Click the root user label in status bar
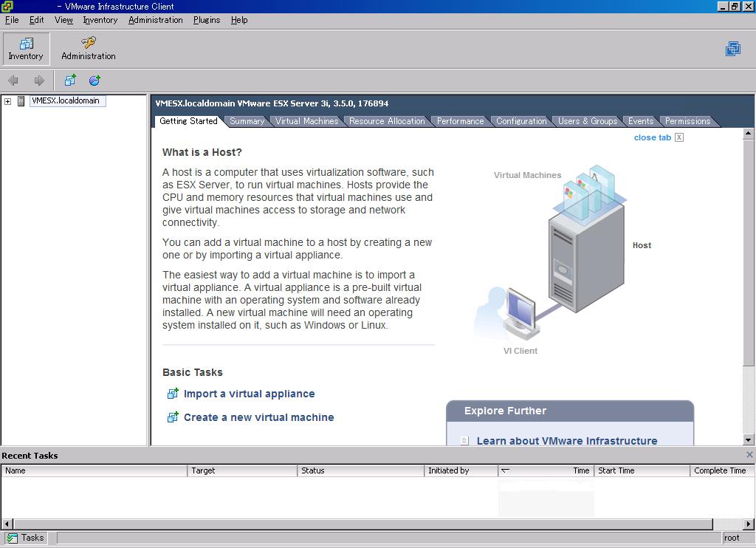Screen dimensions: 756x548 tap(732, 538)
